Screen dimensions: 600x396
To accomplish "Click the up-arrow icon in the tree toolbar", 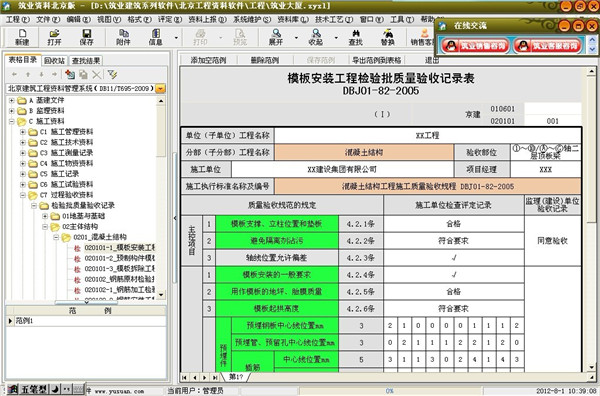I will click(x=28, y=74).
